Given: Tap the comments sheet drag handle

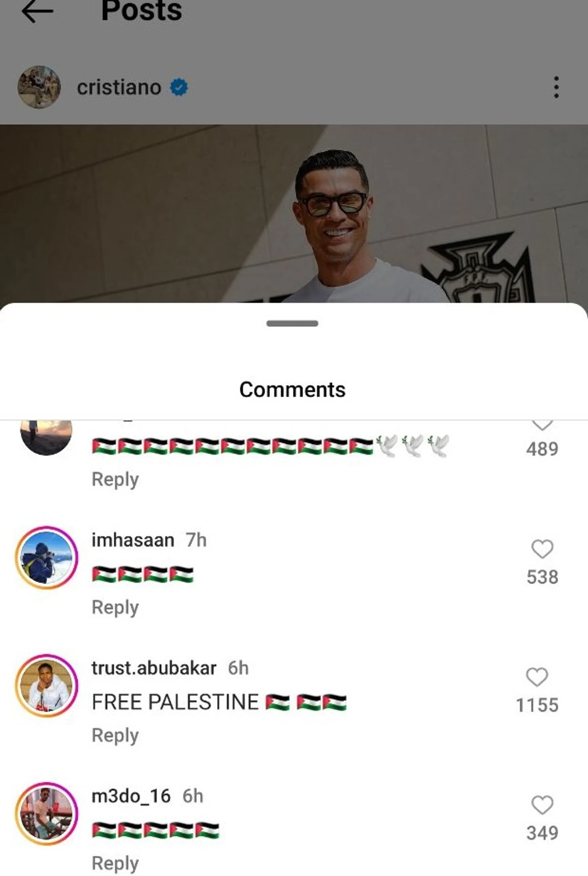Looking at the screenshot, I should pyautogui.click(x=292, y=323).
